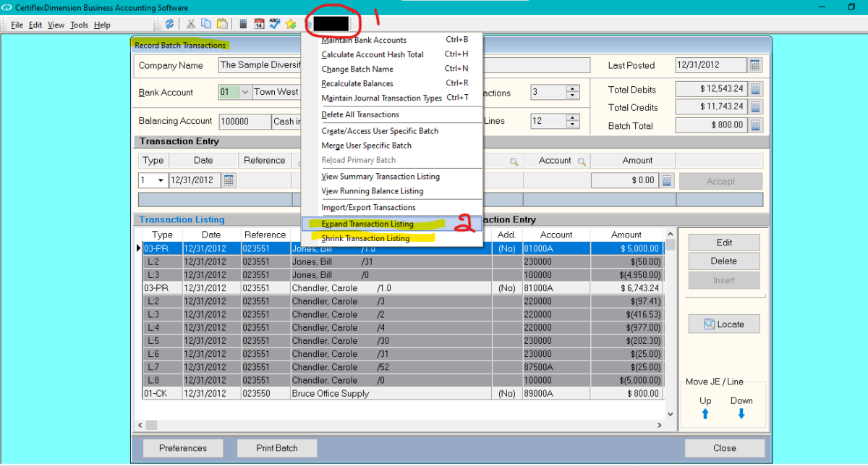Screen dimensions: 868x467
Task: Open the Bank Account dropdown
Action: 246,92
